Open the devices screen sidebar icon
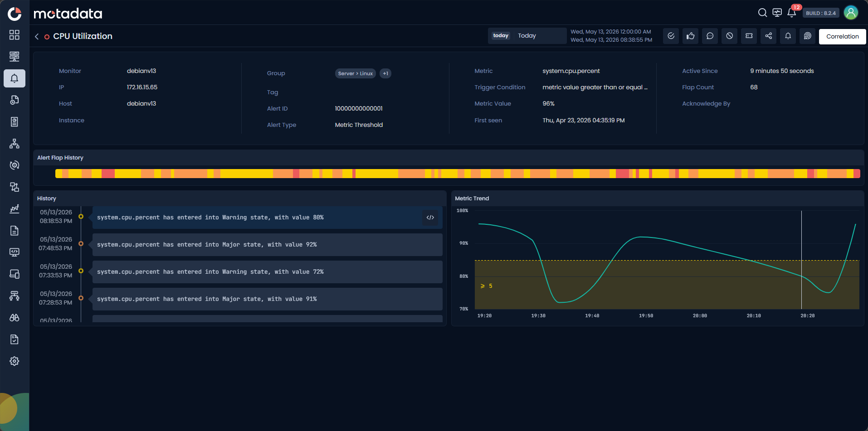 pos(15,274)
